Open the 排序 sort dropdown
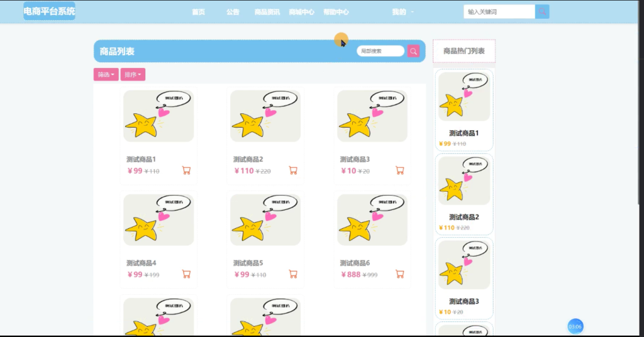The width and height of the screenshot is (644, 337). [133, 74]
